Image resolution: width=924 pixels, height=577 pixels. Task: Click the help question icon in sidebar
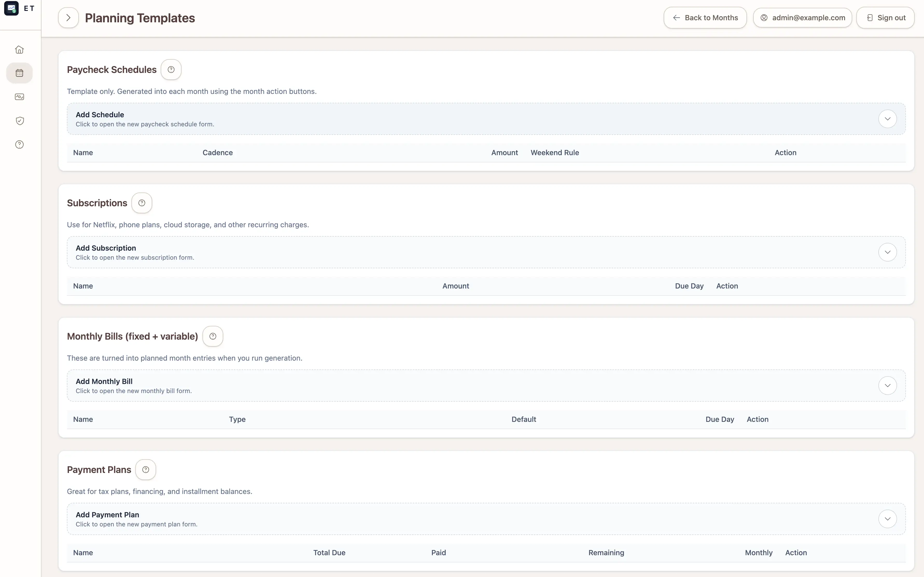pos(19,145)
